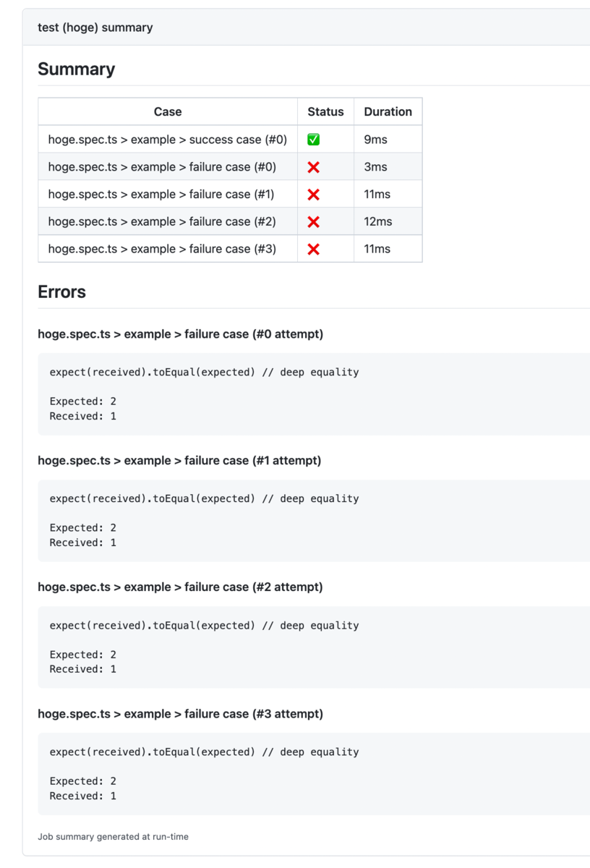The width and height of the screenshot is (590, 868).
Task: Click the Case column header
Action: coord(168,112)
